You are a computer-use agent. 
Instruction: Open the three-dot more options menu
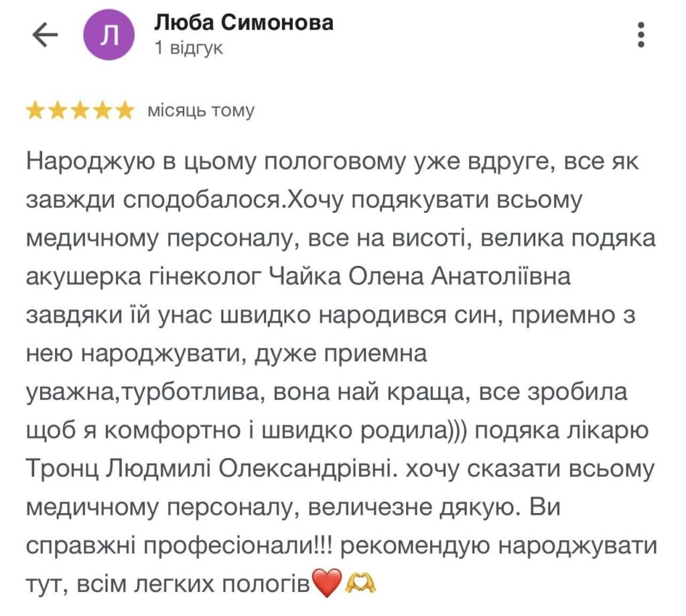[641, 35]
